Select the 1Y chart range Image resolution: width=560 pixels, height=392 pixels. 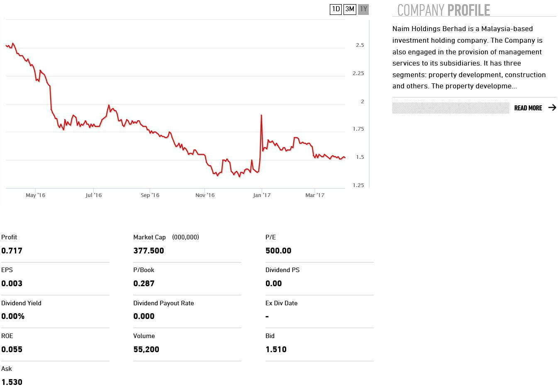click(x=363, y=9)
